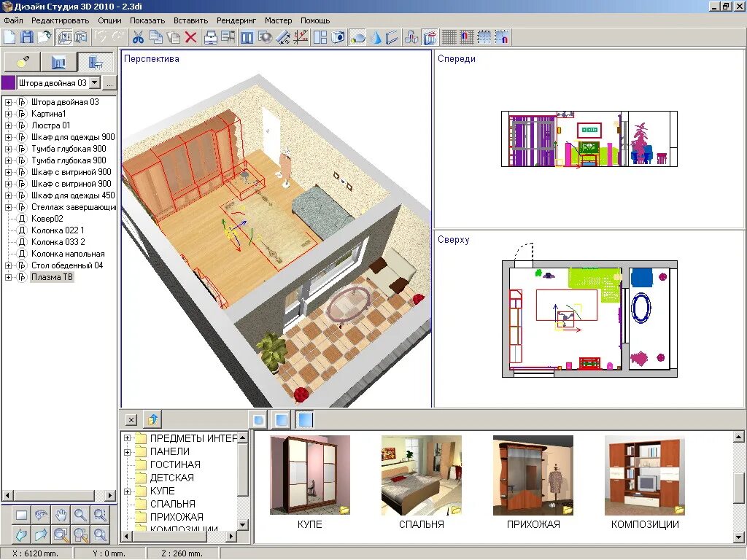Open the ГОСТИНАЯ catalog folder
Viewport: 747px width, 560px height.
[x=175, y=464]
